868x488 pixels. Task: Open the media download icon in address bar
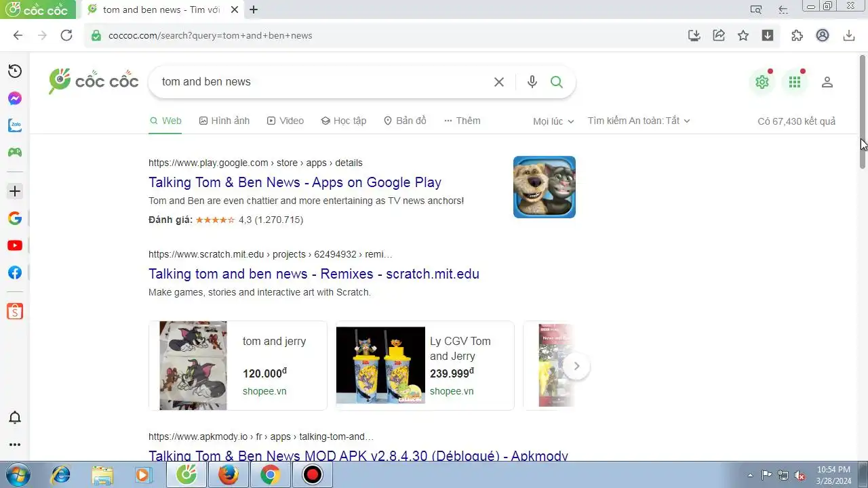[768, 35]
